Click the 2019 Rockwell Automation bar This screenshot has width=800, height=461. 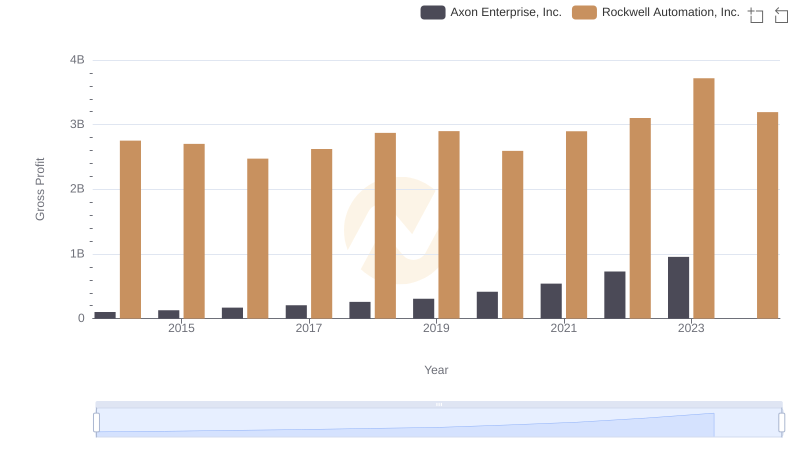coord(448,225)
